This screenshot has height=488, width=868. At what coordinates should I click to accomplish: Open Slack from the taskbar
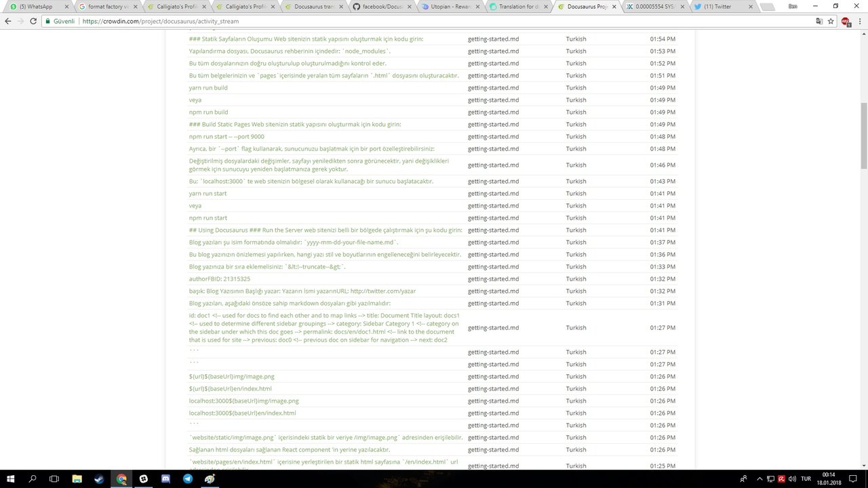pos(144,479)
